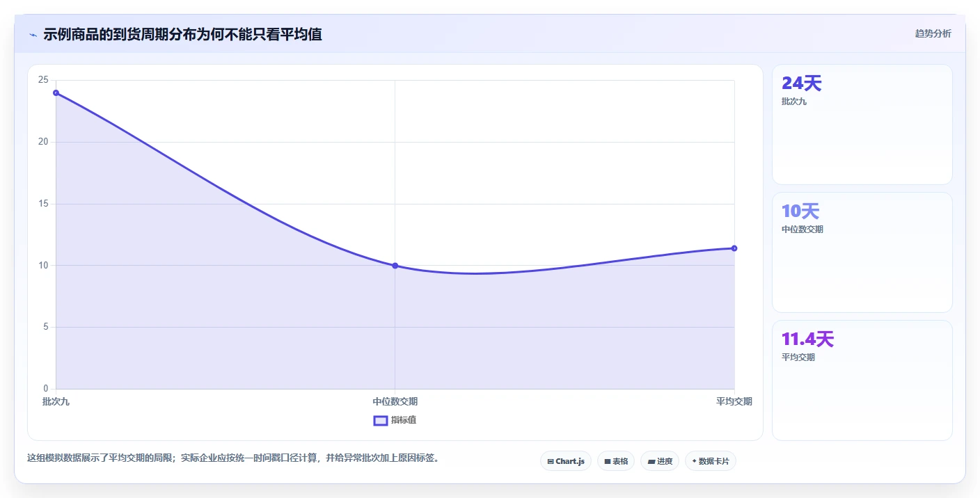Click the 指标值 legend color box
Screen dimensions: 980x498
(x=381, y=420)
